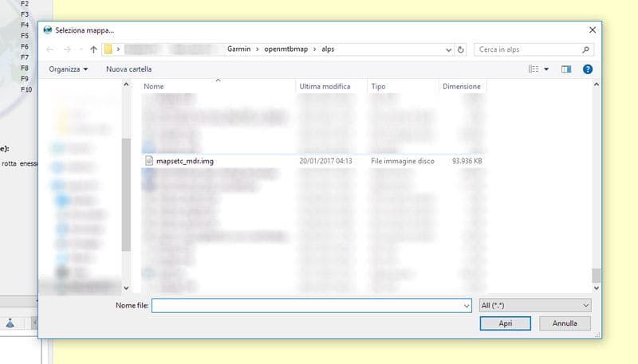
Task: Change the file view layout icon
Action: [x=534, y=69]
